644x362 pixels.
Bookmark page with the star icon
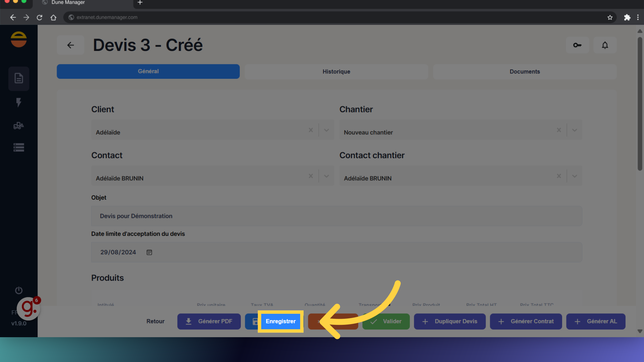point(610,17)
